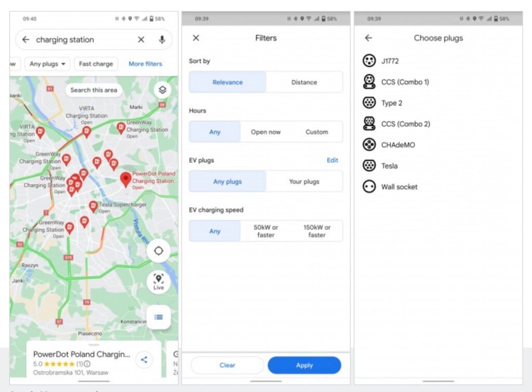The width and height of the screenshot is (532, 392).
Task: Open Live View navigation button
Action: pyautogui.click(x=158, y=281)
